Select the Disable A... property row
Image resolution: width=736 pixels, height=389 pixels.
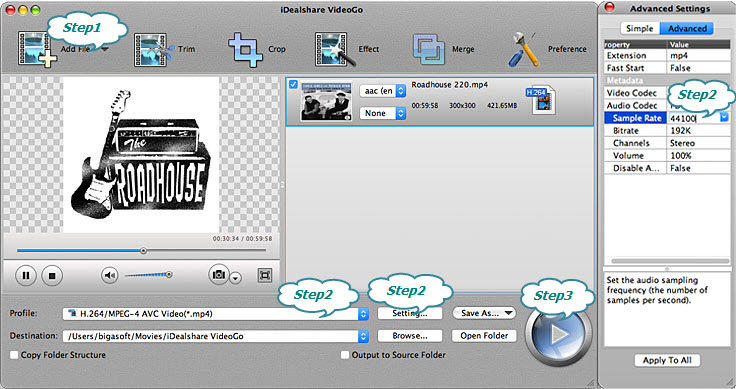point(667,168)
